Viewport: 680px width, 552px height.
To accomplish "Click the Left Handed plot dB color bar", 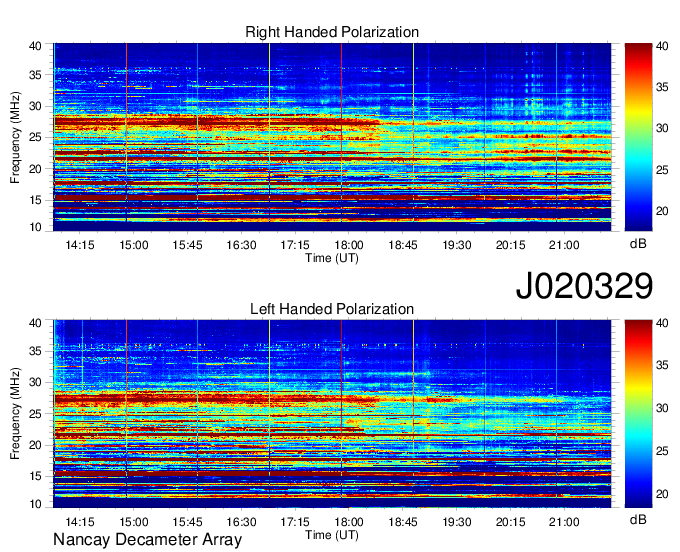I will (638, 414).
